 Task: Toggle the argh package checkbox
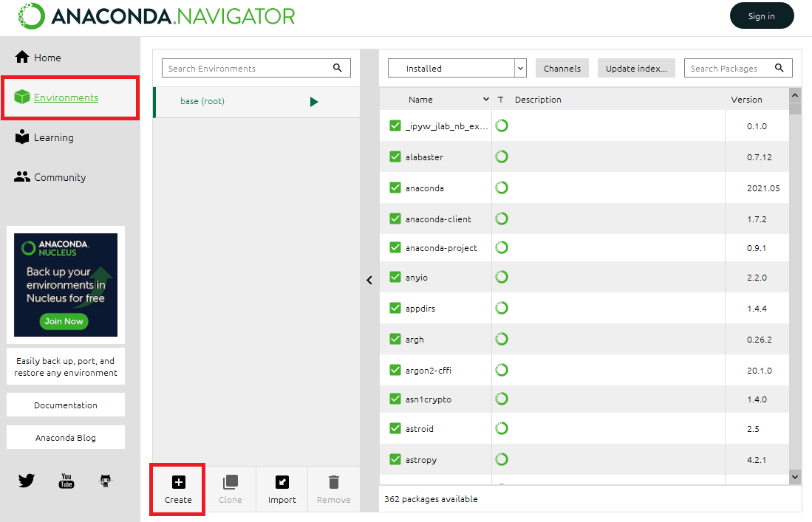click(x=395, y=340)
